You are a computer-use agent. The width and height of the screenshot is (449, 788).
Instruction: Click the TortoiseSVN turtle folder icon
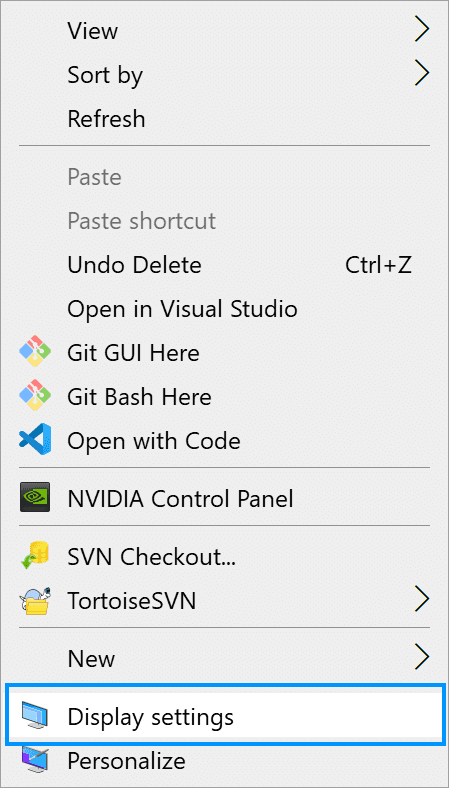coord(35,600)
